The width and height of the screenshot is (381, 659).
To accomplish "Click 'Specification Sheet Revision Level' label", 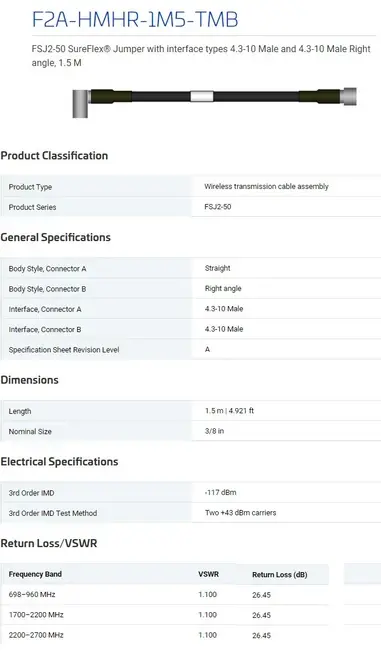I will (x=64, y=350).
